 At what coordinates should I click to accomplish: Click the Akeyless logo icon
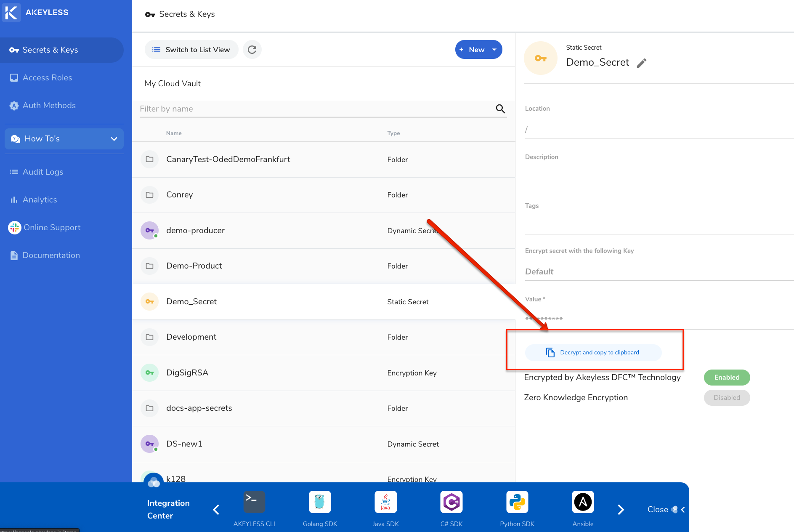[11, 12]
